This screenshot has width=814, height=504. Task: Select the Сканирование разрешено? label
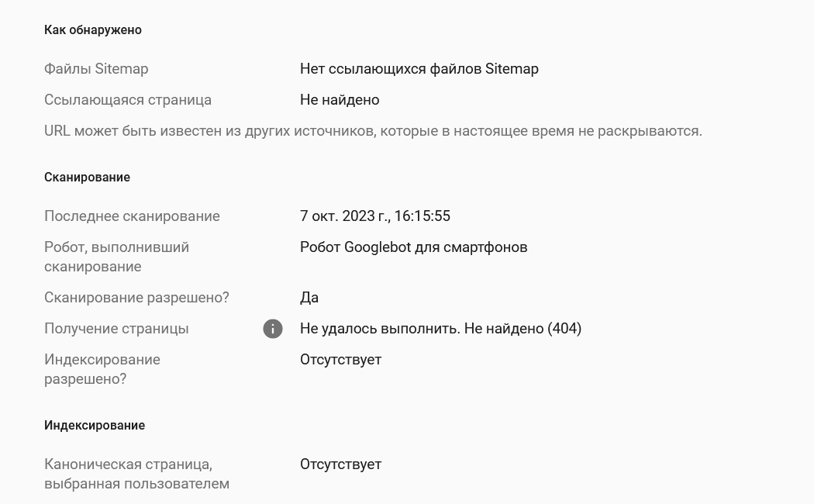pos(136,298)
